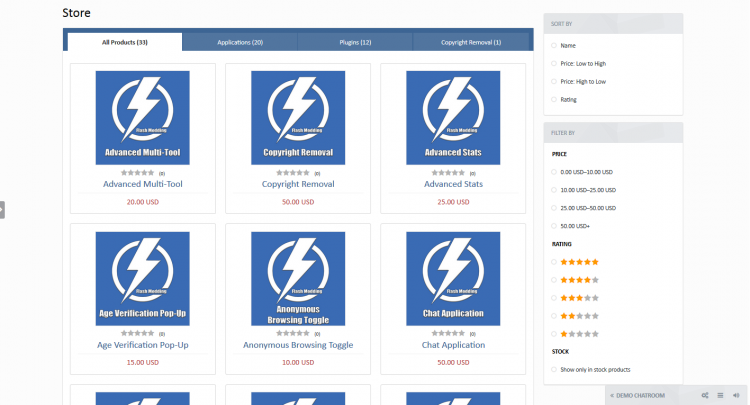The height and width of the screenshot is (405, 750).
Task: Click the Advanced Multi-Tool product image
Action: pyautogui.click(x=142, y=118)
